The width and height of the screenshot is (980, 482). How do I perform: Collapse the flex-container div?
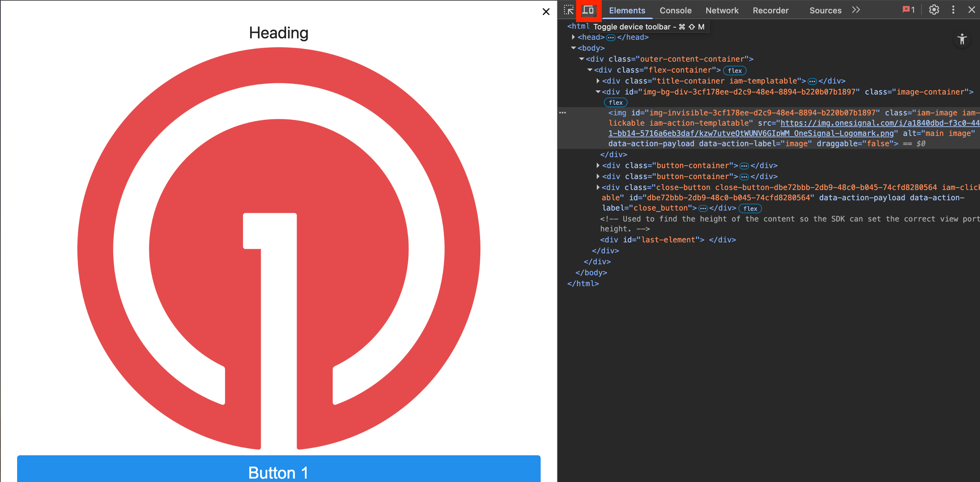[590, 70]
